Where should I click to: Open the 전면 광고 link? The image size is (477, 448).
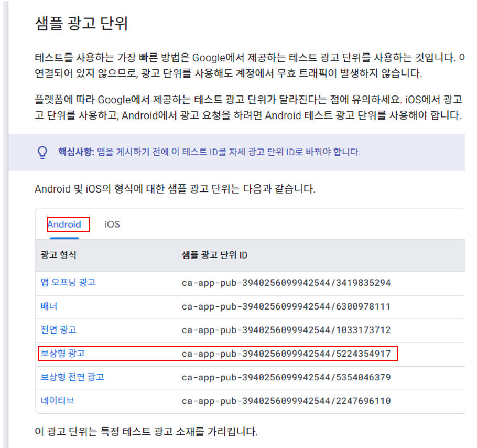click(58, 329)
